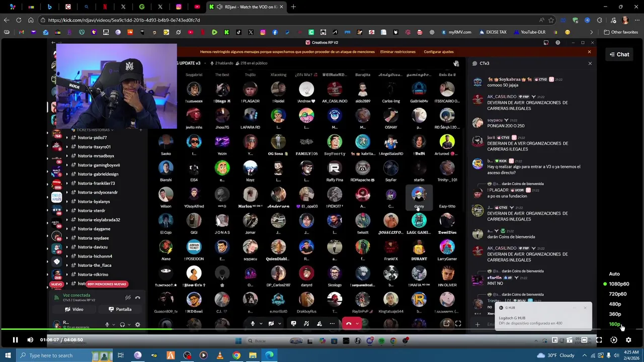Enter fullscreen on the Kick player
This screenshot has width=644, height=362.
pos(599,340)
